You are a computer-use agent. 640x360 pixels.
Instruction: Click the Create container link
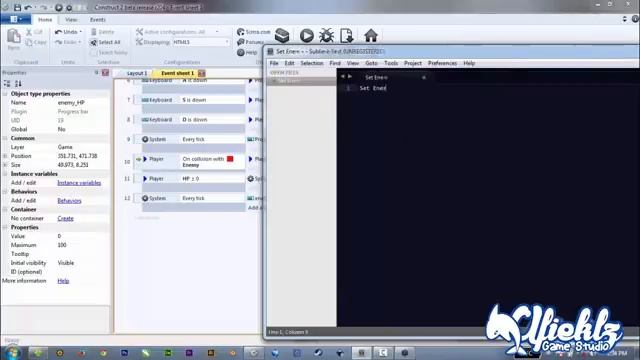[65, 219]
